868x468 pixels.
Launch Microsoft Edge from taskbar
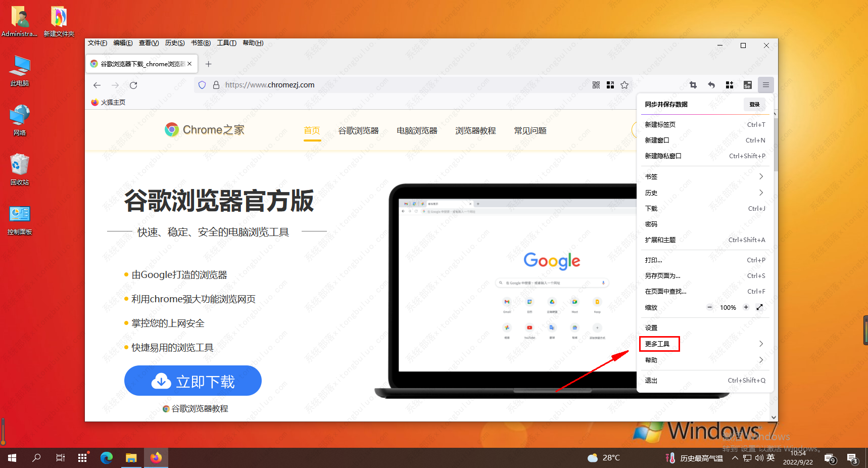106,458
